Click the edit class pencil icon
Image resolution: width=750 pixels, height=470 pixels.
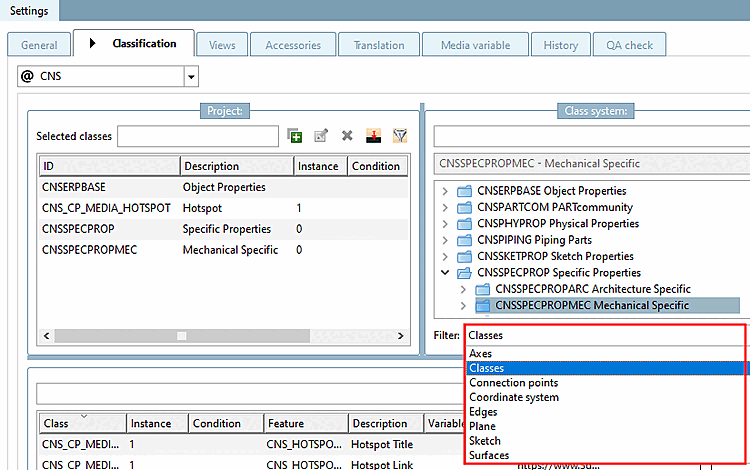[x=321, y=136]
